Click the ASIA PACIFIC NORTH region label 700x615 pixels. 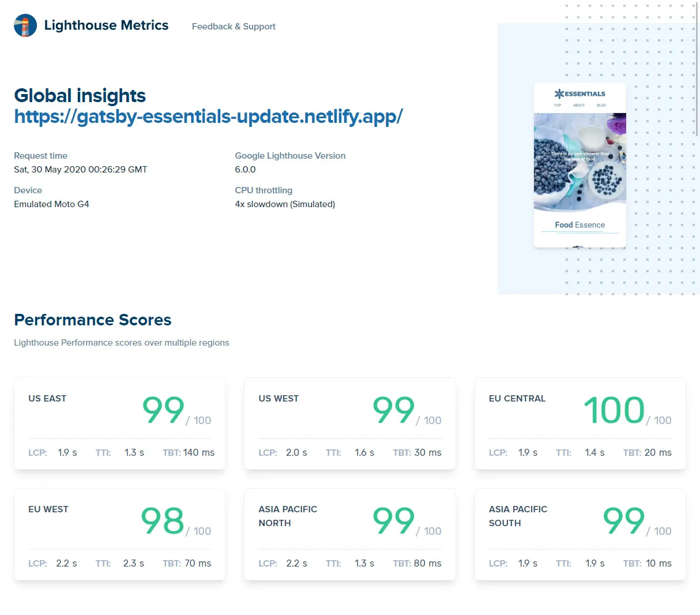pyautogui.click(x=288, y=516)
